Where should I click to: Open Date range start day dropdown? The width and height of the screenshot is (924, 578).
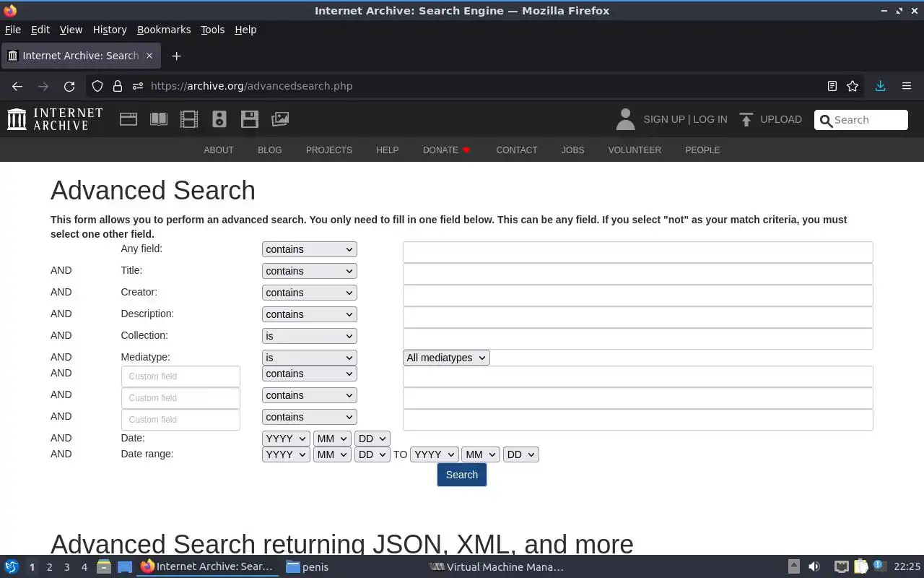pyautogui.click(x=372, y=454)
